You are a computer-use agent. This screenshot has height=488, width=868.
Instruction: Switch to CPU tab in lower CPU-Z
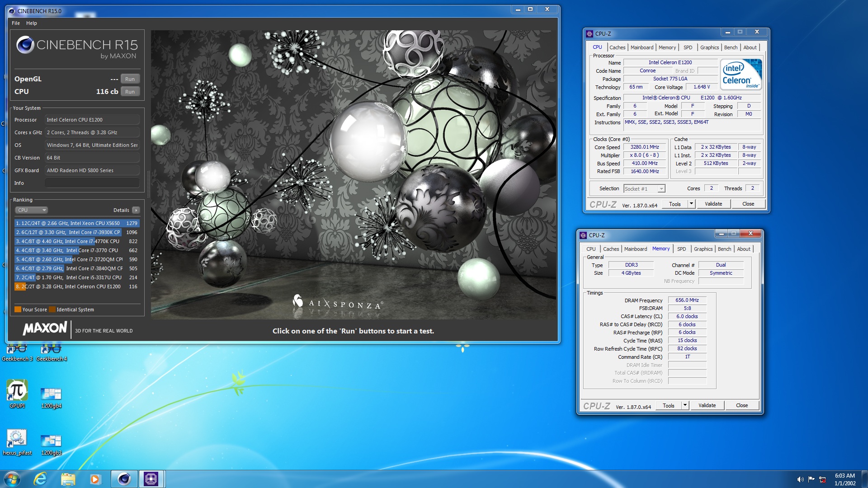click(x=591, y=249)
